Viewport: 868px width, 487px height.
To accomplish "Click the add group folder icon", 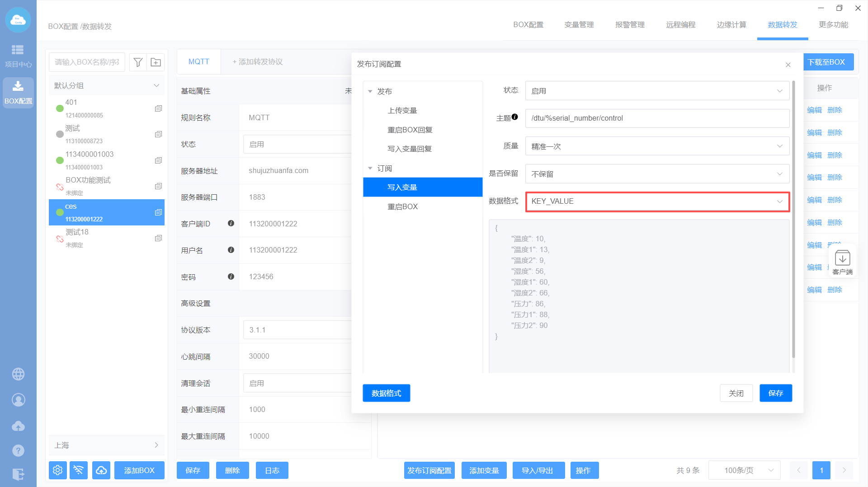I will click(x=156, y=62).
